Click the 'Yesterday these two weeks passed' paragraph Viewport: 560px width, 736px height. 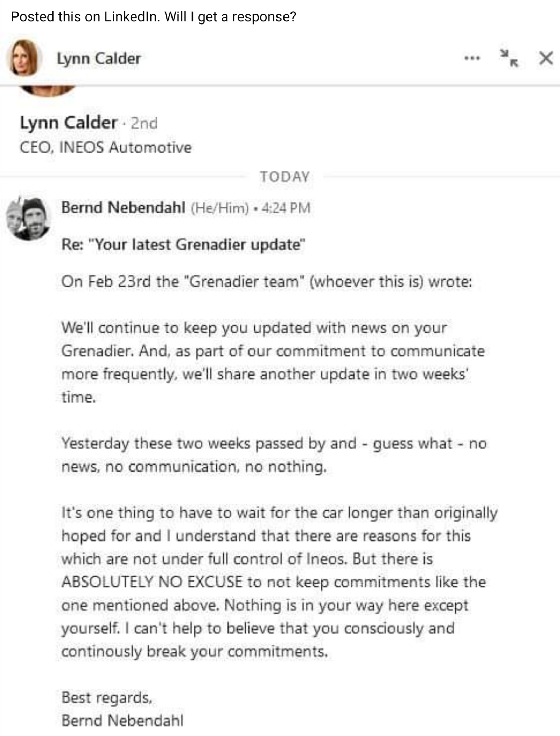pos(274,455)
